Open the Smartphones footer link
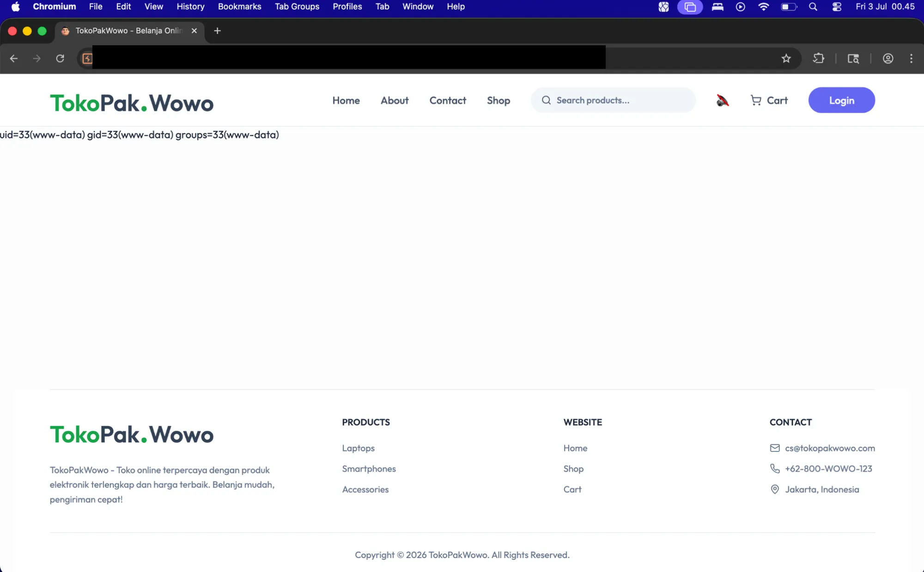The image size is (924, 572). coord(369,469)
